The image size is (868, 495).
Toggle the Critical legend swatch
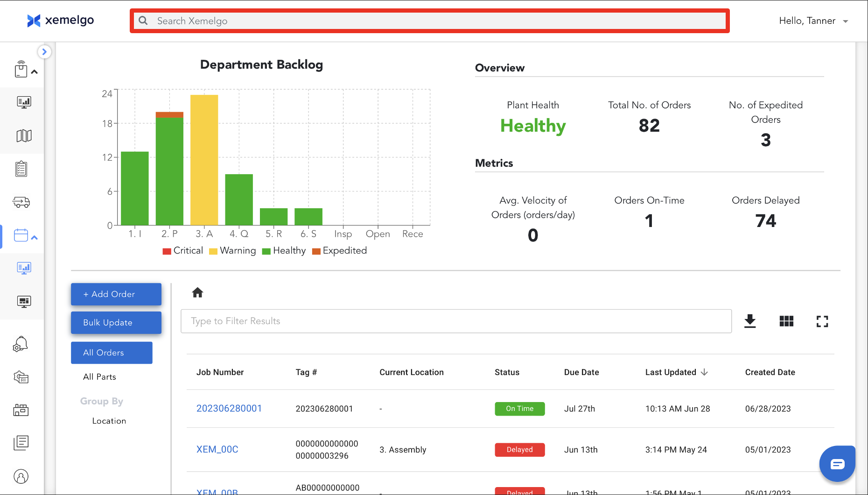click(167, 251)
